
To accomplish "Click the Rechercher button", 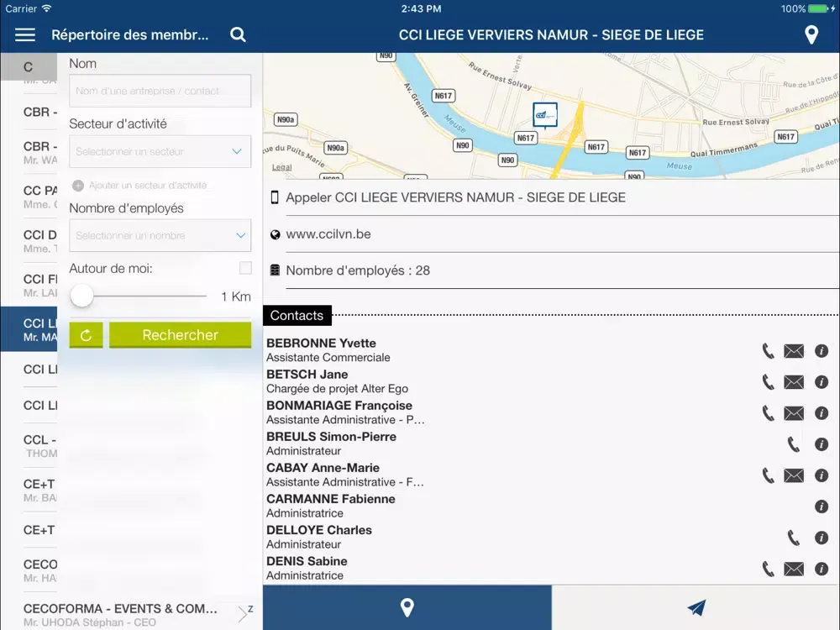I will [x=181, y=335].
